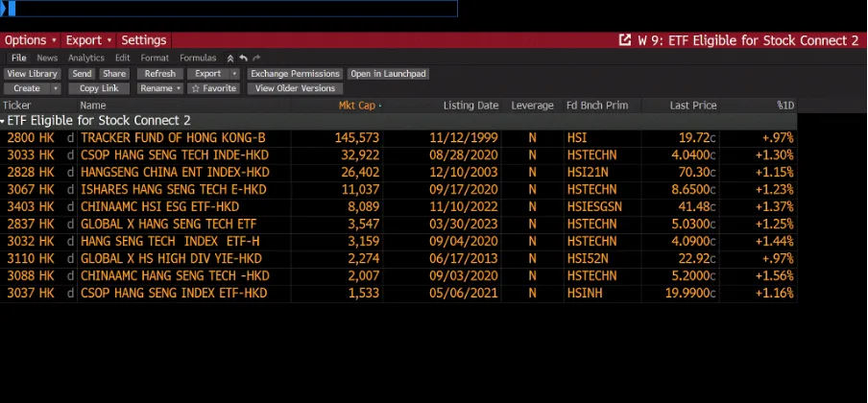Screen dimensions: 868x403
Task: Click the View Library button
Action: [x=32, y=74]
